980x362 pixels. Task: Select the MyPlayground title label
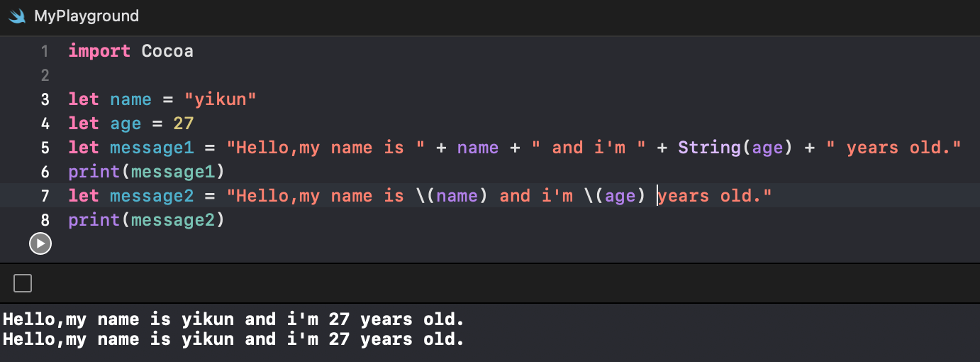click(x=87, y=16)
